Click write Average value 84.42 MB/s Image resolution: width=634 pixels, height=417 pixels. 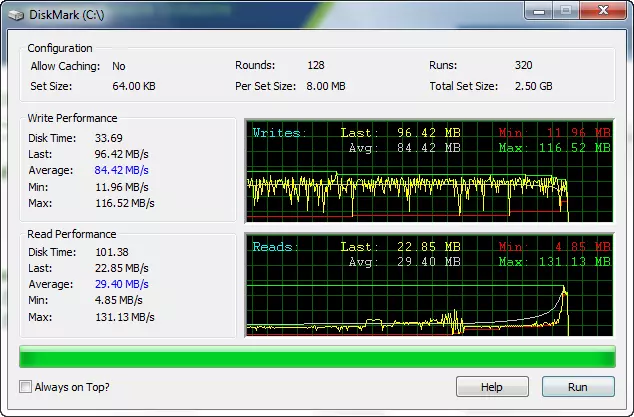122,170
